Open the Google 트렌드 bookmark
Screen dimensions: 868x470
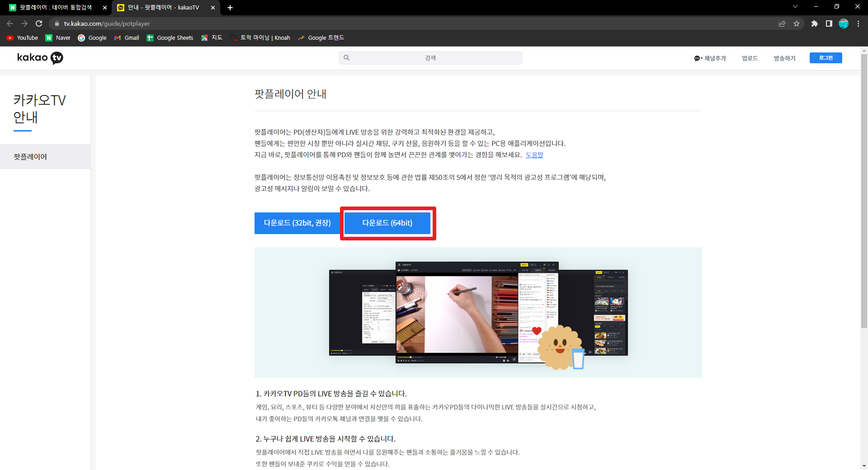[x=321, y=38]
